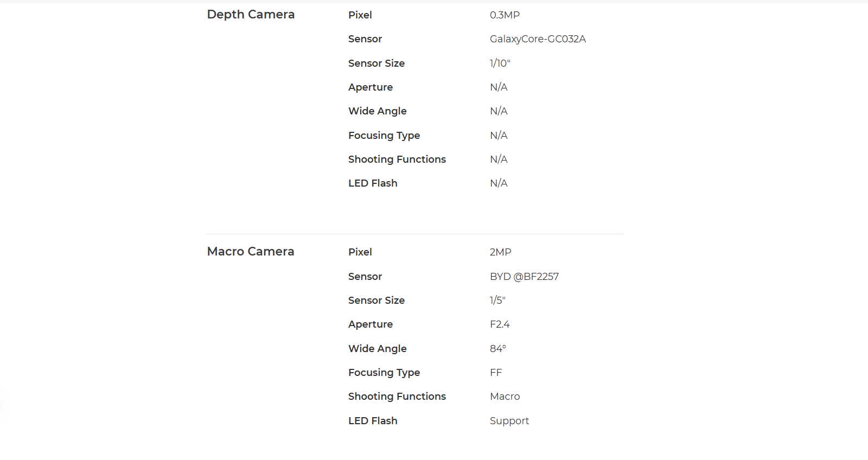868x460 pixels.
Task: Click the Macro shooting functions value
Action: click(x=505, y=397)
